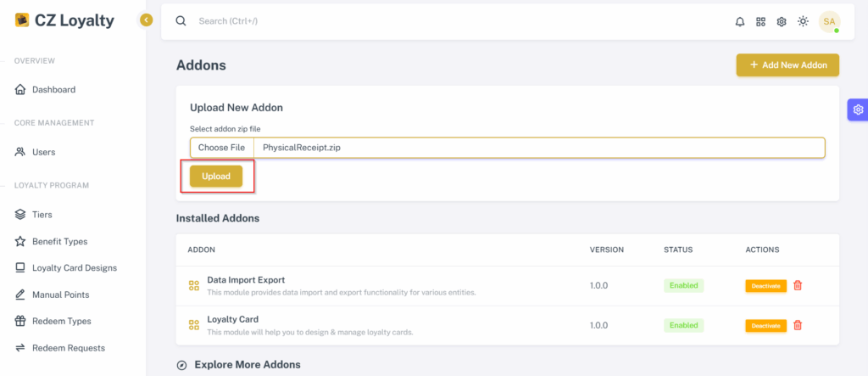Image resolution: width=868 pixels, height=376 pixels.
Task: Open the purple customizer gear tab
Action: click(858, 109)
